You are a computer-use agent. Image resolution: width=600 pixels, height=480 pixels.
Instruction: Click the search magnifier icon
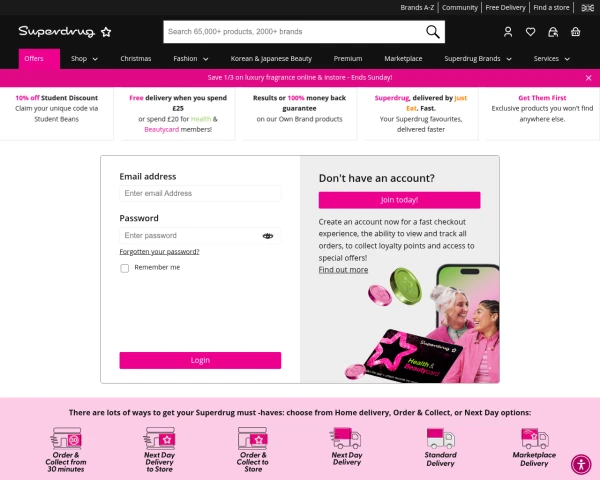coord(433,32)
